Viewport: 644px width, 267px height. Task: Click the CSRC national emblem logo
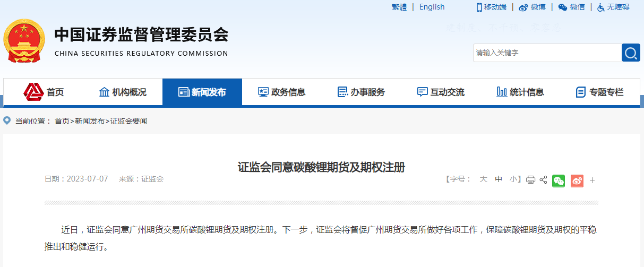click(24, 41)
